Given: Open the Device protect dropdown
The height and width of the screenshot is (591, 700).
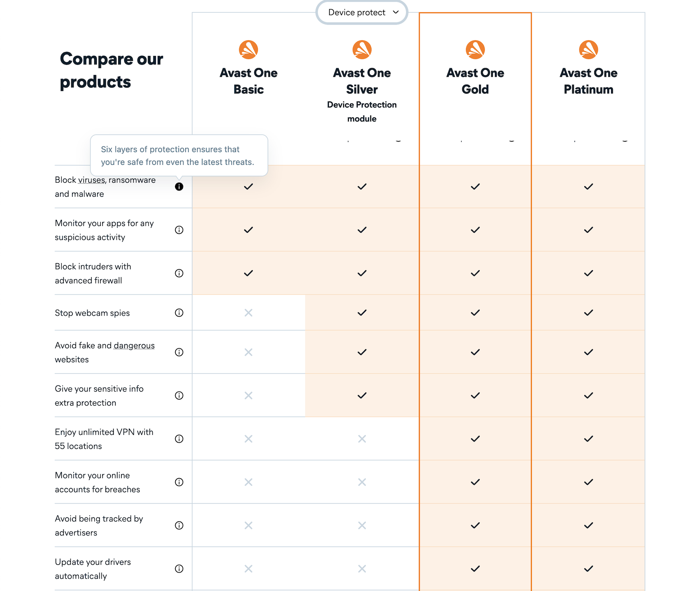Looking at the screenshot, I should coord(362,12).
